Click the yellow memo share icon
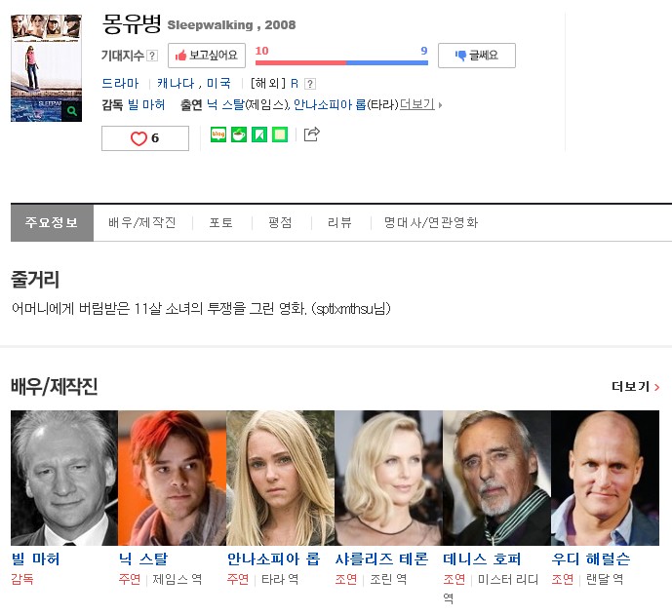The height and width of the screenshot is (616, 672). [280, 135]
